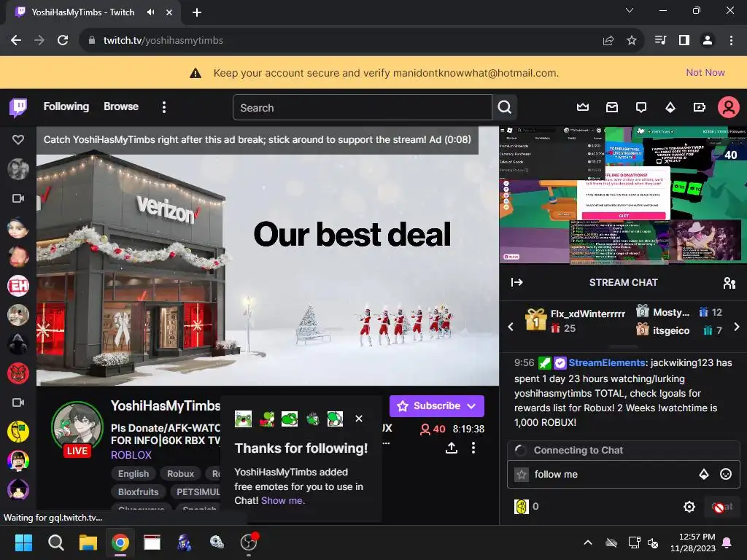Viewport: 747px width, 560px height.
Task: Click the Show me link
Action: tap(283, 500)
